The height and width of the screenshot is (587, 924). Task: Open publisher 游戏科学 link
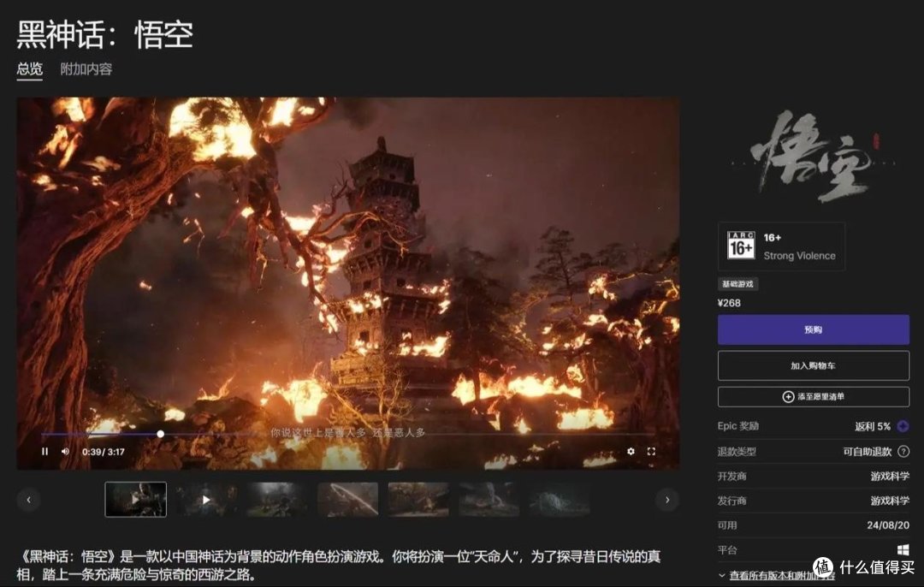coord(890,501)
